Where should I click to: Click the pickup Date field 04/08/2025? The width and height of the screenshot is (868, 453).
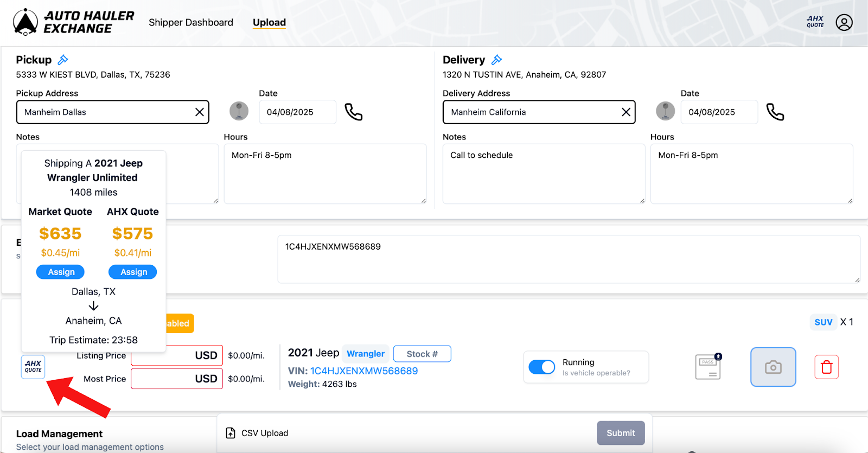pos(297,112)
